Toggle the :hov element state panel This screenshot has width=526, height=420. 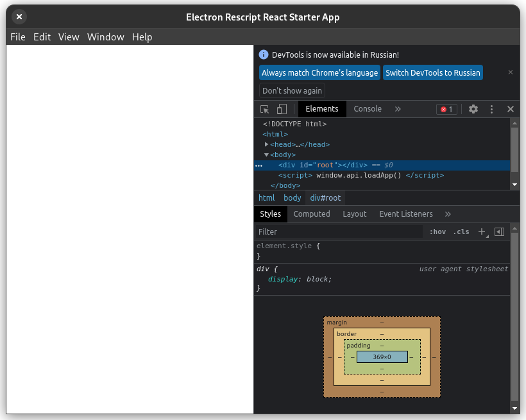pyautogui.click(x=437, y=232)
